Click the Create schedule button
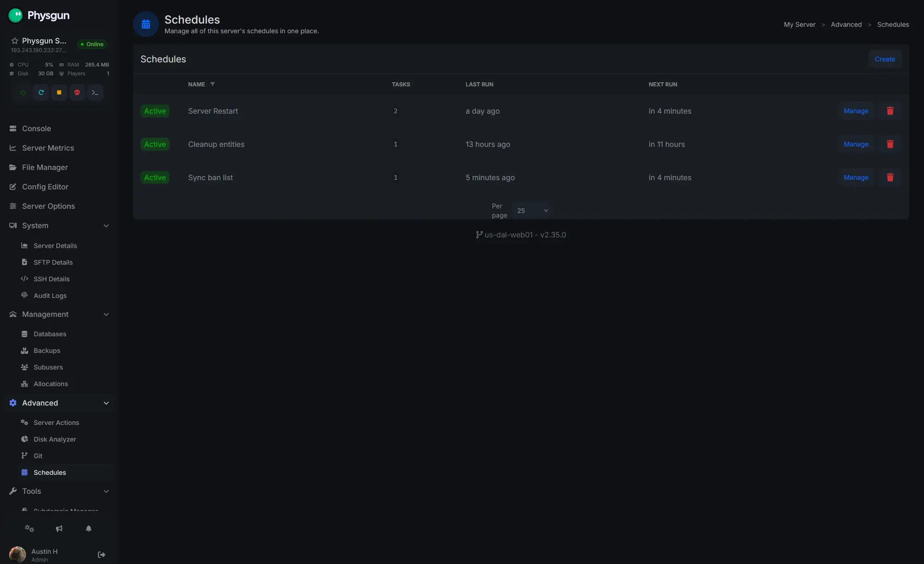 pos(885,59)
